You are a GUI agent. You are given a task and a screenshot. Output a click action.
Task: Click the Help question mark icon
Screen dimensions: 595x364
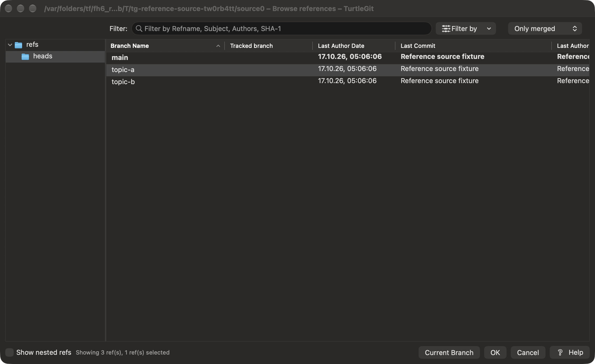(560, 352)
